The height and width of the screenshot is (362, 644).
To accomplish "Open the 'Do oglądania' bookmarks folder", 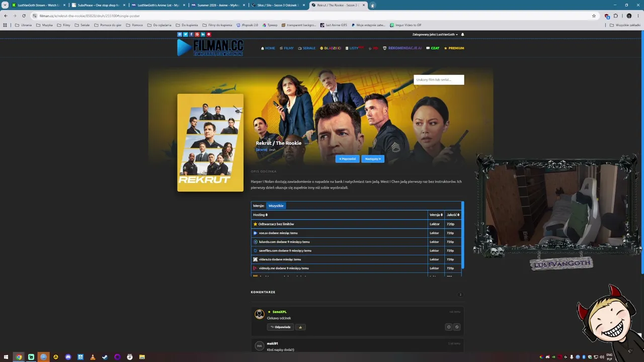I will pos(159,25).
